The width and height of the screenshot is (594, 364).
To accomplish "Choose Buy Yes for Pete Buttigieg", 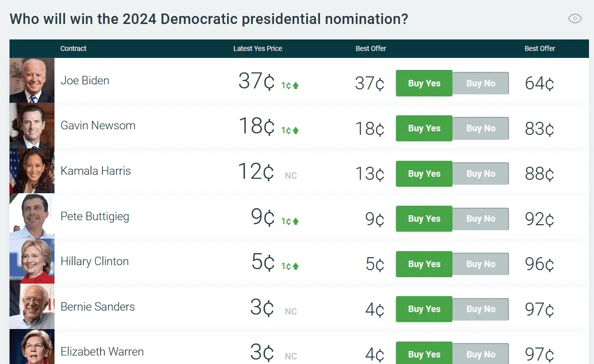I will point(424,219).
